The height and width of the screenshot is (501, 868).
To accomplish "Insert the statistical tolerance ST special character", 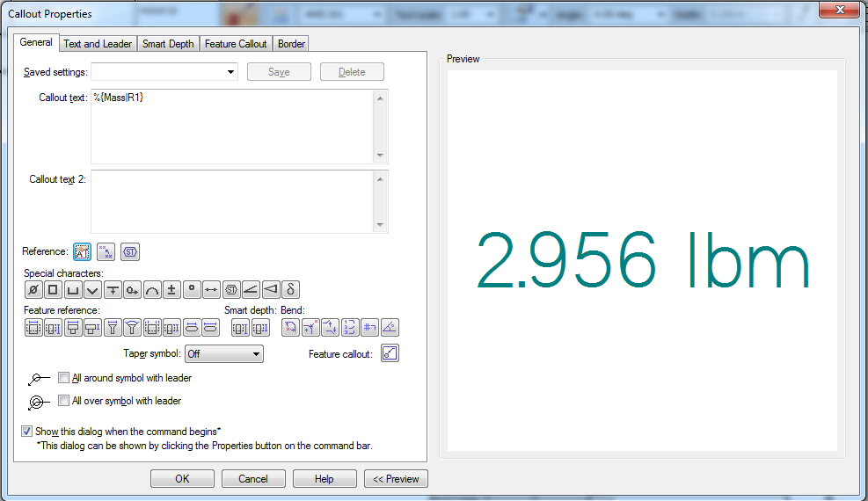I will pos(230,289).
